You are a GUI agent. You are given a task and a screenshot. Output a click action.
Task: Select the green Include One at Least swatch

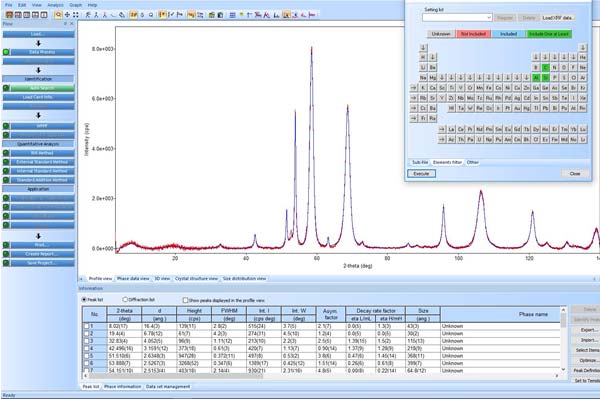(549, 34)
